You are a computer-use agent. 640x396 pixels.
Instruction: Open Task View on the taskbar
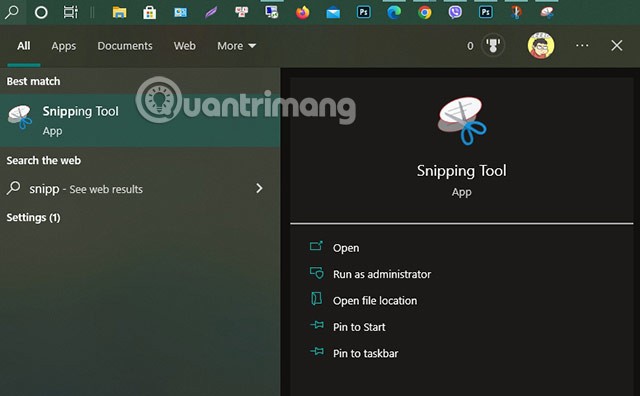point(71,12)
